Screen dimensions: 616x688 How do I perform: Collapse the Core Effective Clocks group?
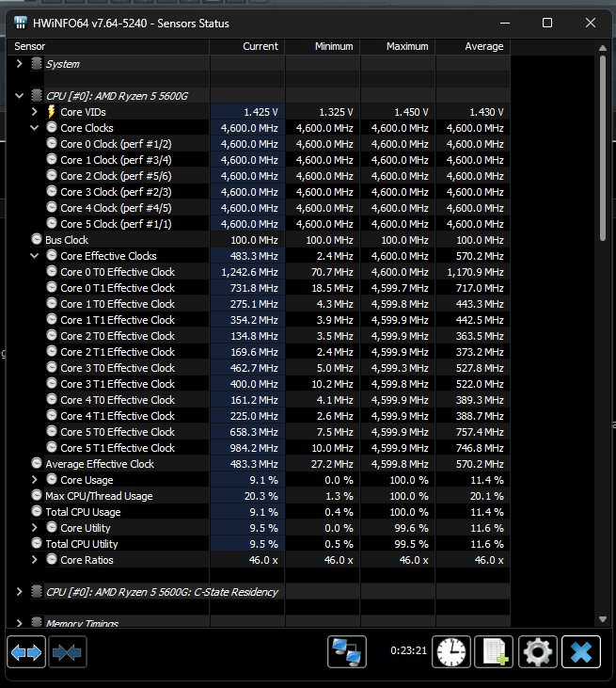(x=35, y=255)
